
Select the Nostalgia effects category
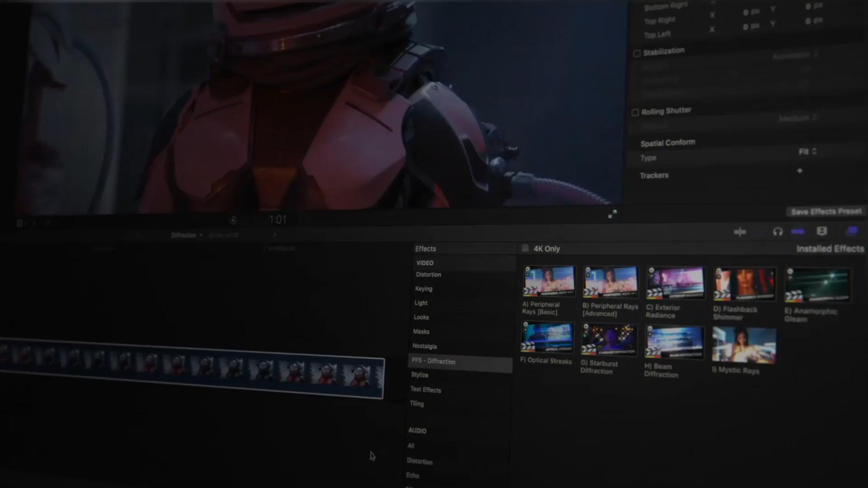point(425,346)
